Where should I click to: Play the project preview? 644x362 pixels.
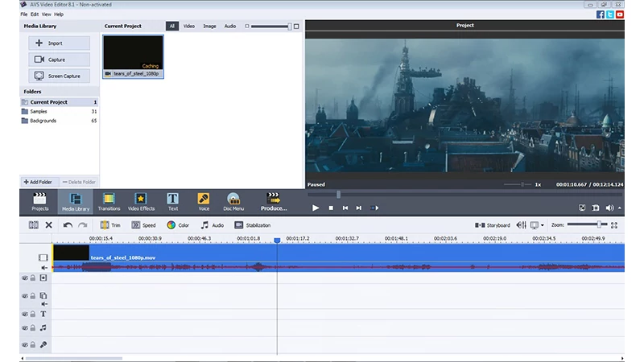pyautogui.click(x=315, y=208)
